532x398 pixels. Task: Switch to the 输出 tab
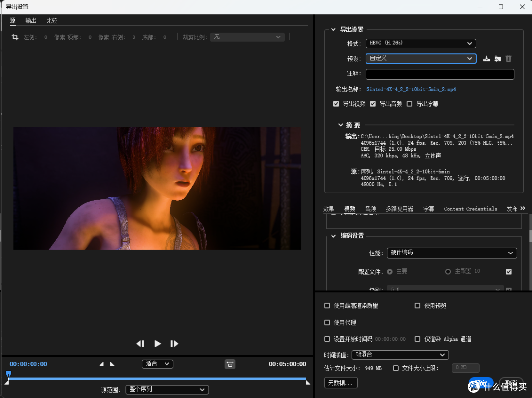pos(31,20)
